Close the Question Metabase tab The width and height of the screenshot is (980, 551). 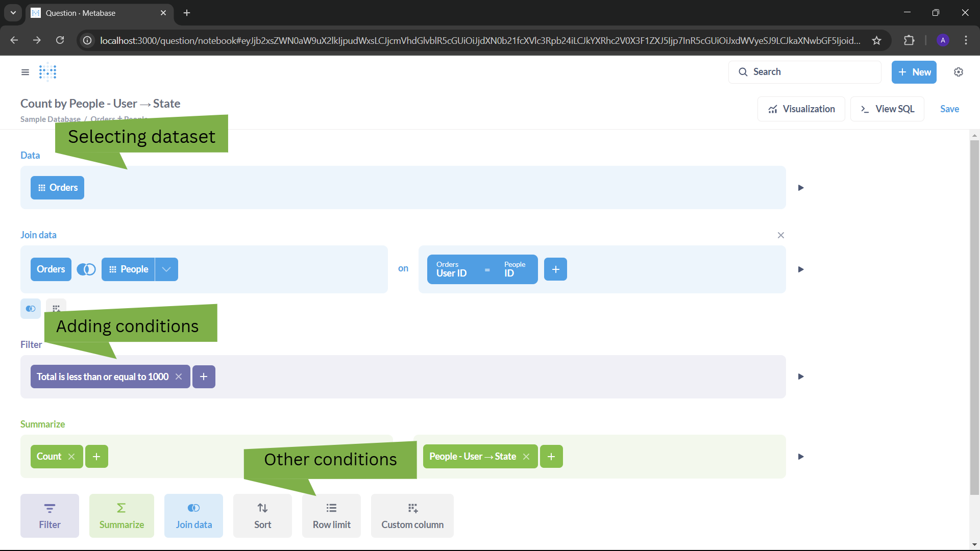click(163, 13)
